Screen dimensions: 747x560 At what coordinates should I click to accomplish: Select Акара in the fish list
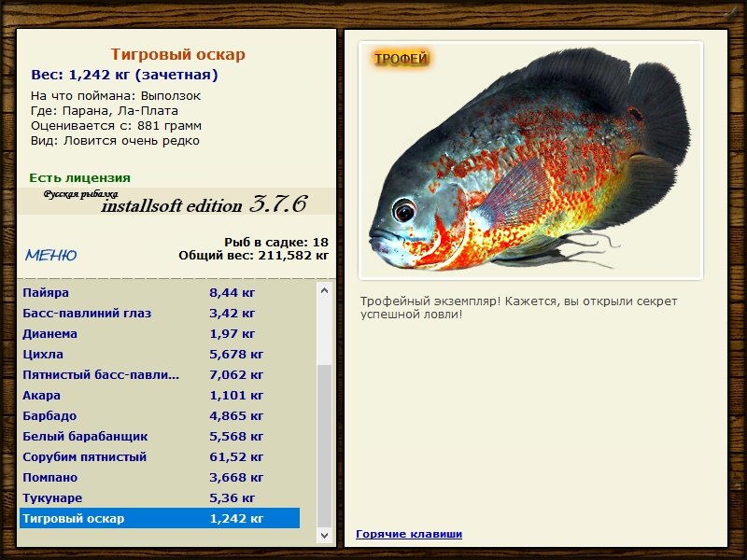(x=160, y=395)
